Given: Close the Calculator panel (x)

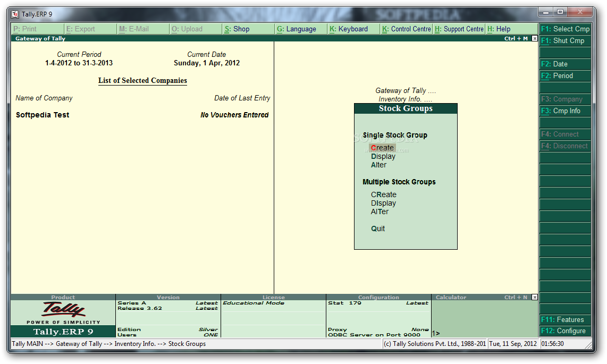Looking at the screenshot, I should pyautogui.click(x=535, y=297).
